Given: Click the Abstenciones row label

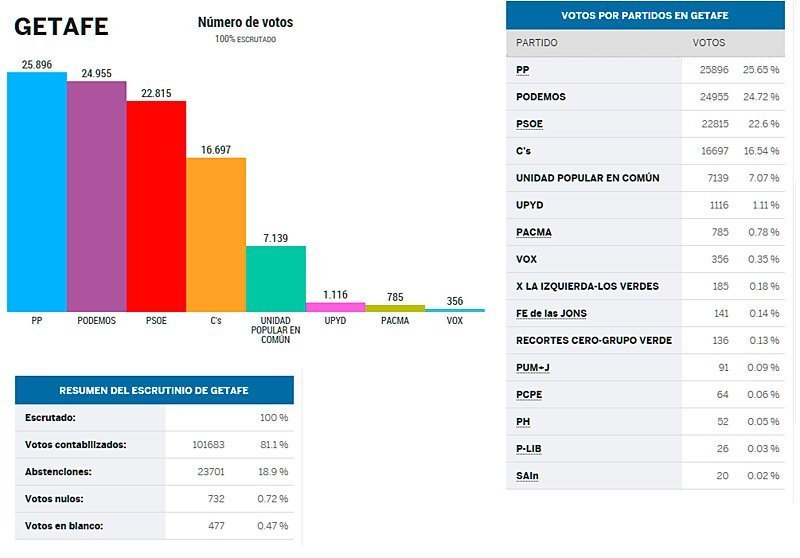Looking at the screenshot, I should point(58,471).
